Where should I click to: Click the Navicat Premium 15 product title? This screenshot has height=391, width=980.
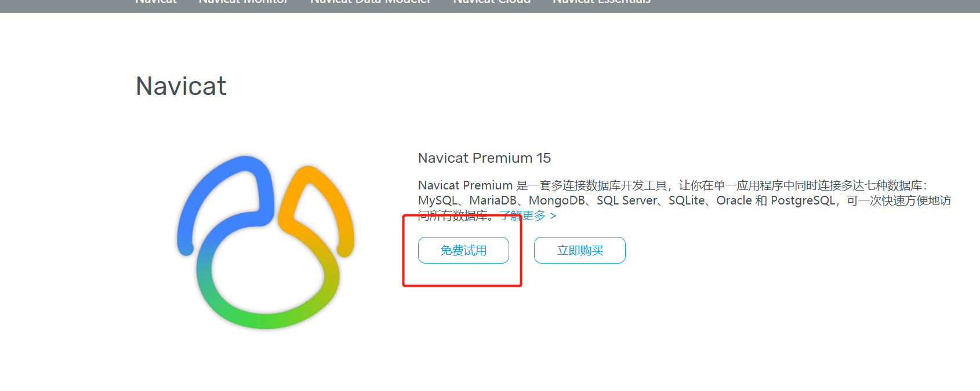[484, 158]
